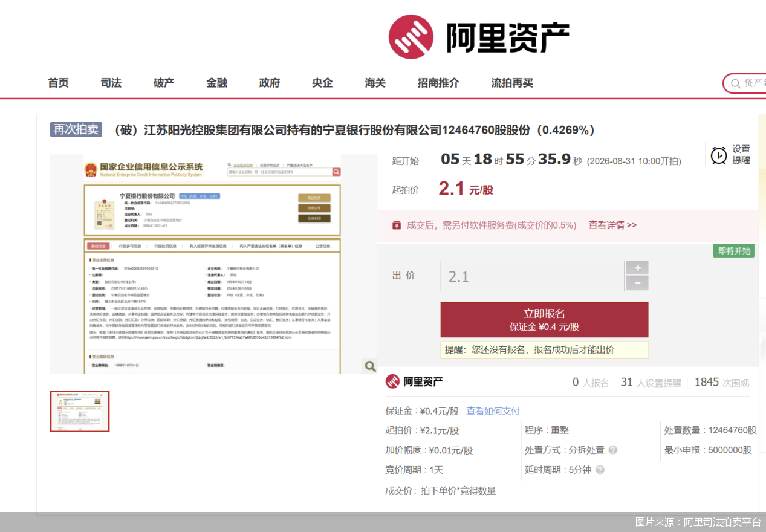
Task: Open the 招商推介 navigation item
Action: [438, 83]
